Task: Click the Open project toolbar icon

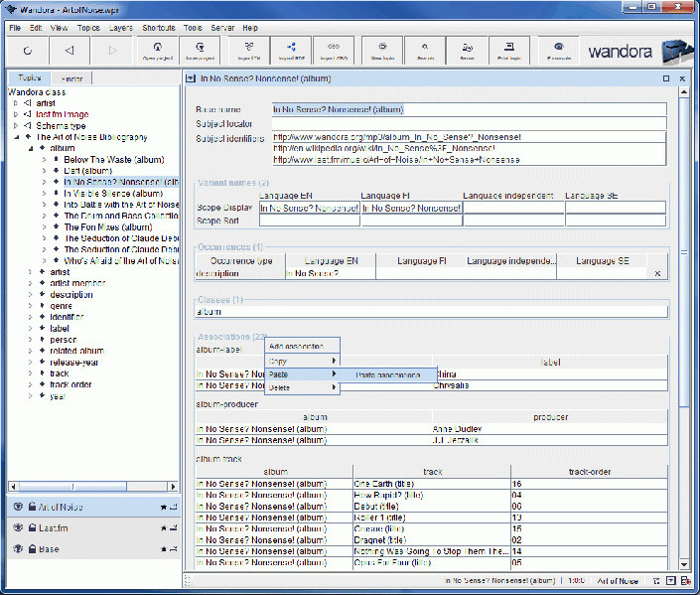Action: click(x=157, y=50)
